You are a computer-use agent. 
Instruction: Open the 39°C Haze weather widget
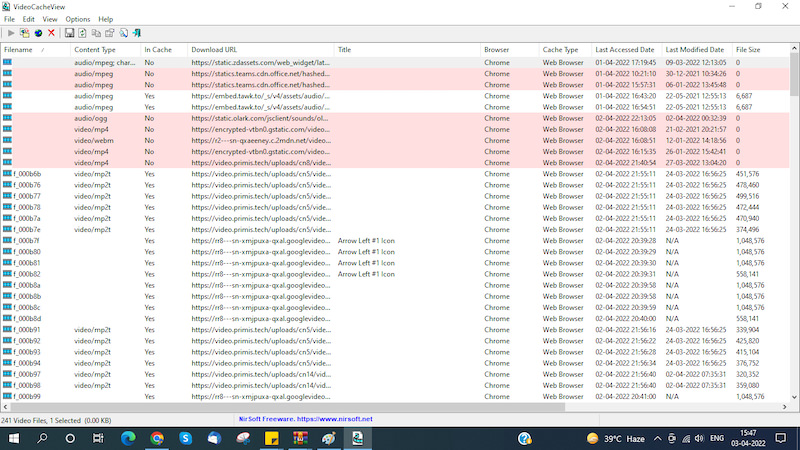pos(615,439)
